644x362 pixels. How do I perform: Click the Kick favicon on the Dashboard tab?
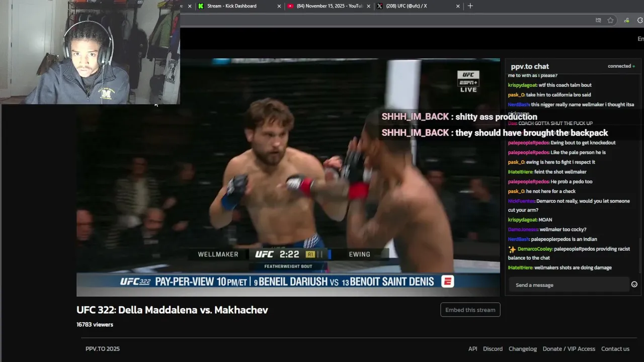[201, 6]
